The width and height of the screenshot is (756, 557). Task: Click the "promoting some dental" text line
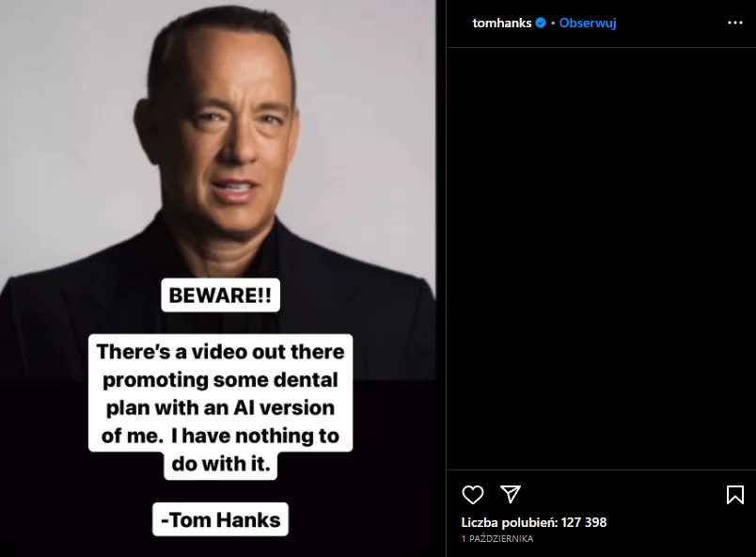(x=220, y=379)
